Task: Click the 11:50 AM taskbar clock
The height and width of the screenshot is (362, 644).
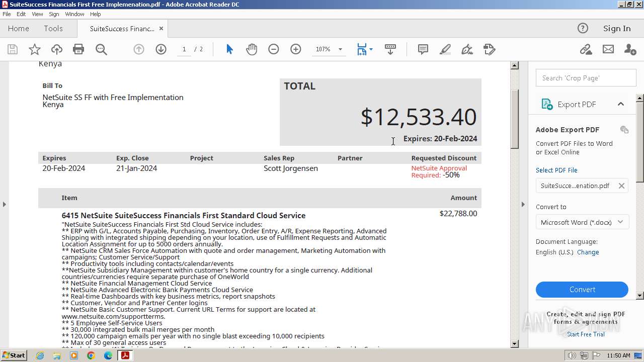Action: pos(618,355)
